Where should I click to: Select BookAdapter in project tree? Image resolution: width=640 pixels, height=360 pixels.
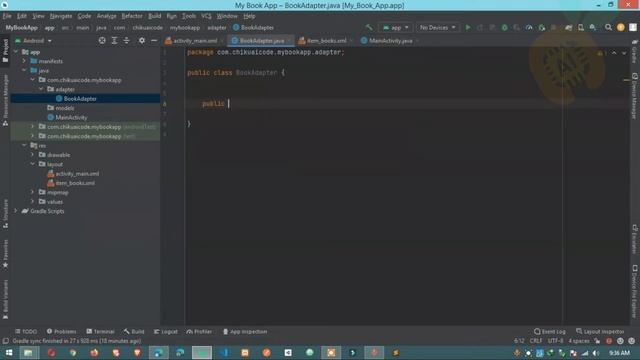[x=80, y=98]
